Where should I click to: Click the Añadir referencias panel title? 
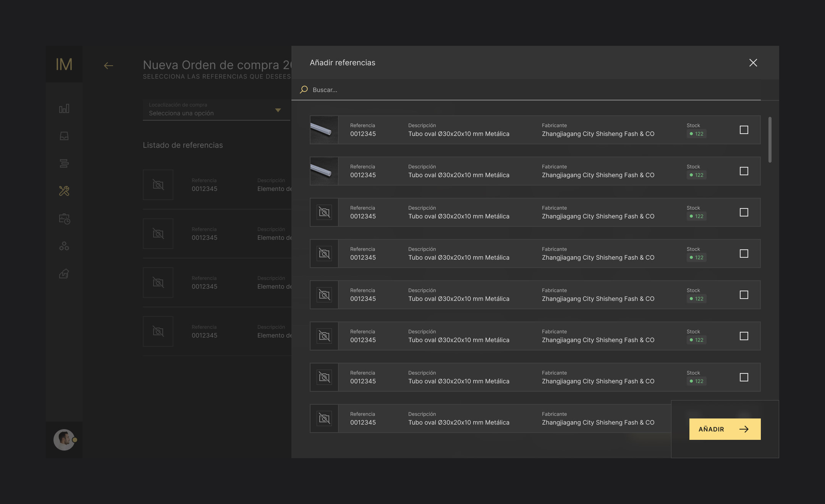[x=343, y=63]
